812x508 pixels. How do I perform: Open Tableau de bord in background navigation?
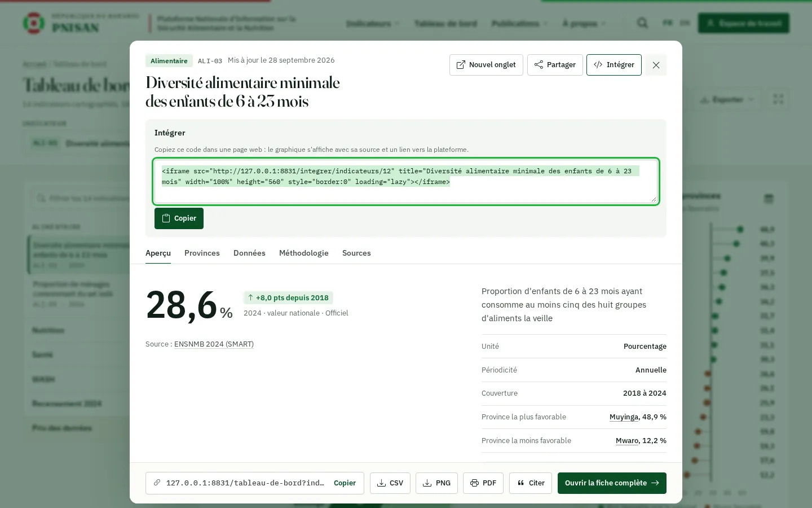pyautogui.click(x=445, y=24)
